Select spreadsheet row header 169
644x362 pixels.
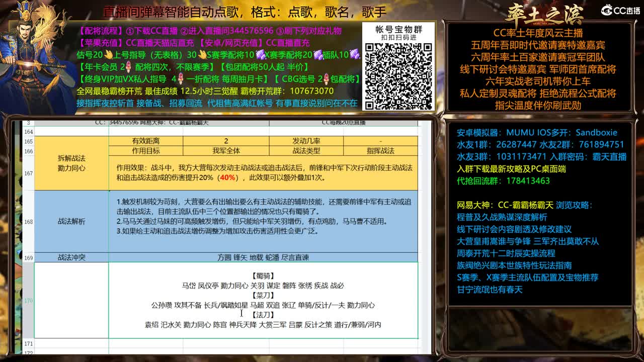pos(28,257)
